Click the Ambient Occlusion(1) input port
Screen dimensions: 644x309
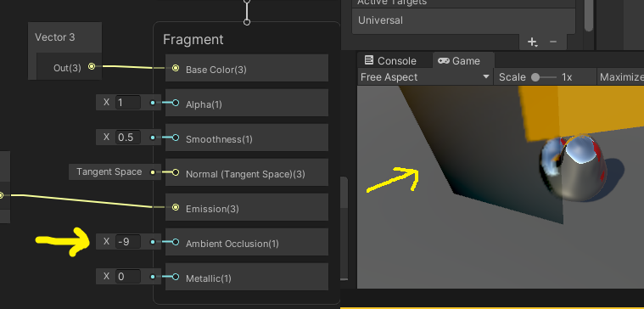tap(176, 242)
